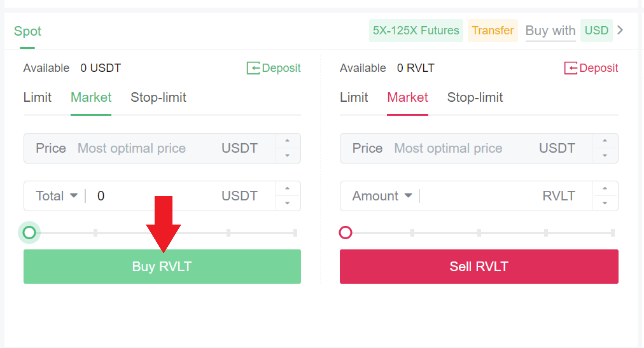
Task: Decrease sell Amount with down arrow
Action: click(605, 203)
